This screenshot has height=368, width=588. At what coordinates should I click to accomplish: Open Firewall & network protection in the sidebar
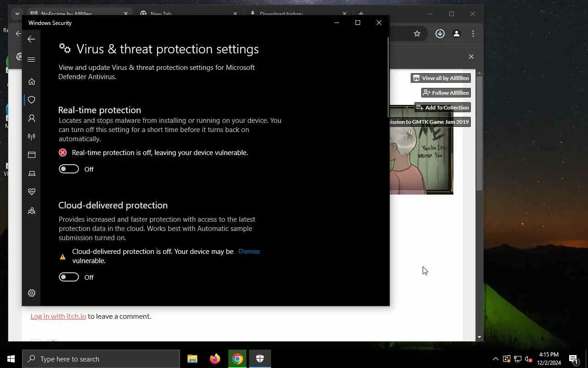pos(32,137)
